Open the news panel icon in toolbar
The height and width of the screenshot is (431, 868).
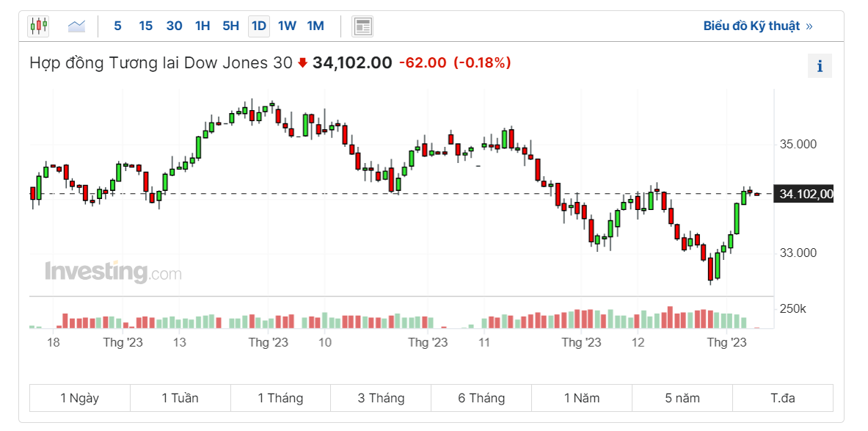click(362, 26)
